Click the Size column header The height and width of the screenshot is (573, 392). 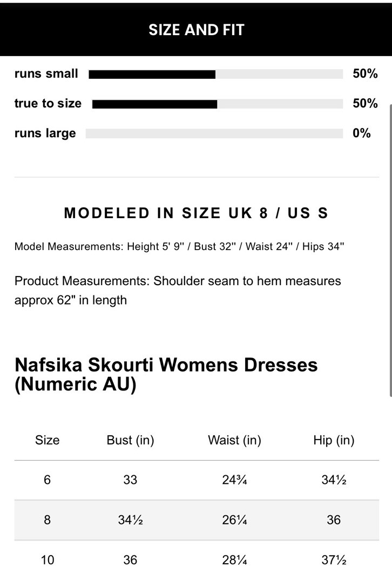click(47, 440)
